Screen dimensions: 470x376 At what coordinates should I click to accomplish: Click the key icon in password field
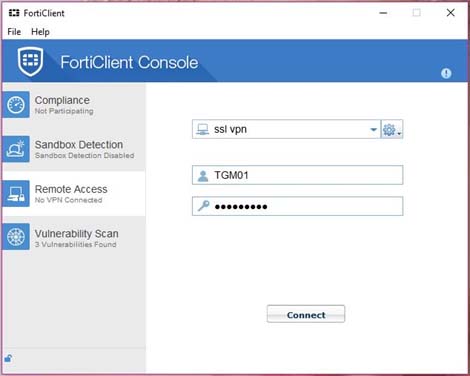[x=203, y=206]
